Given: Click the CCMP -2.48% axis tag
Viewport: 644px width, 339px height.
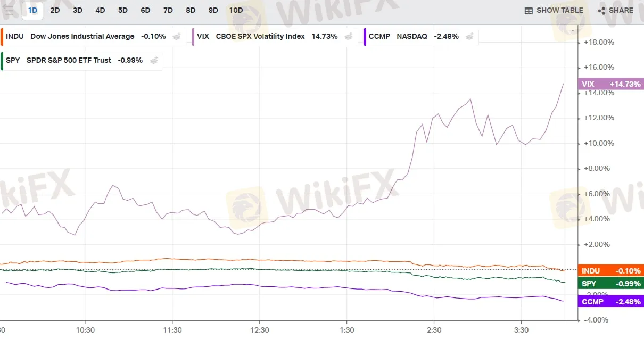Looking at the screenshot, I should click(x=610, y=302).
